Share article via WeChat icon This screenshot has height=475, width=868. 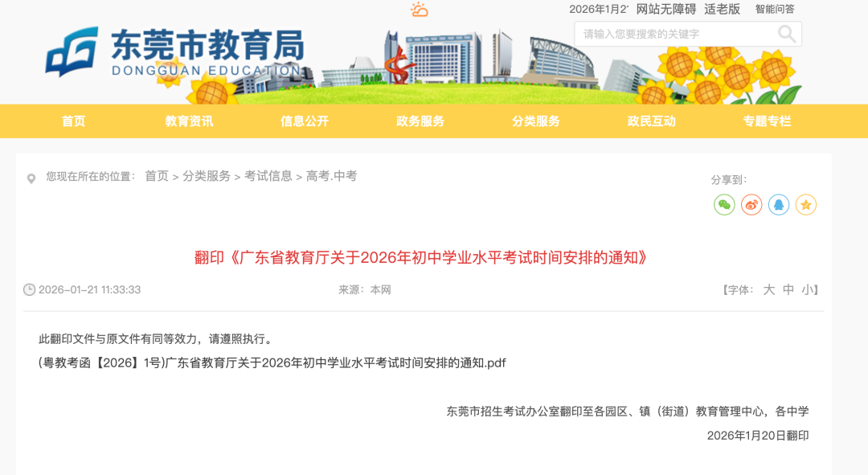coord(724,205)
